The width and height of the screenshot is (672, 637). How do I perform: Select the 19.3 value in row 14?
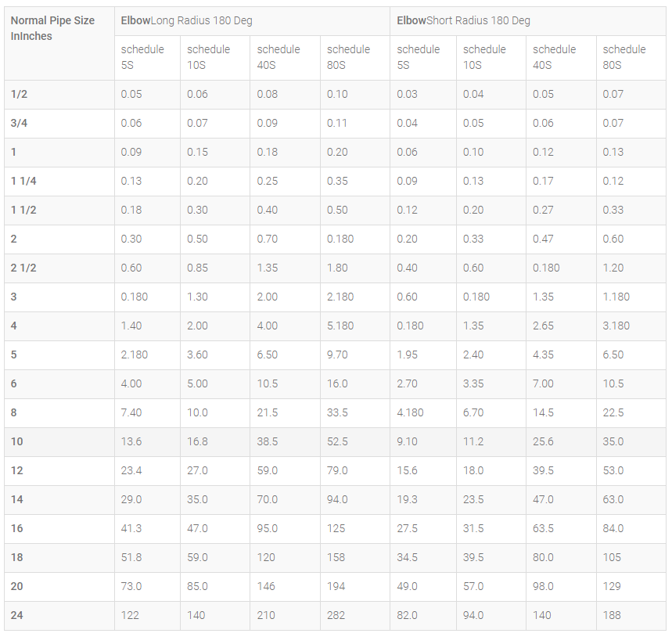pyautogui.click(x=407, y=499)
